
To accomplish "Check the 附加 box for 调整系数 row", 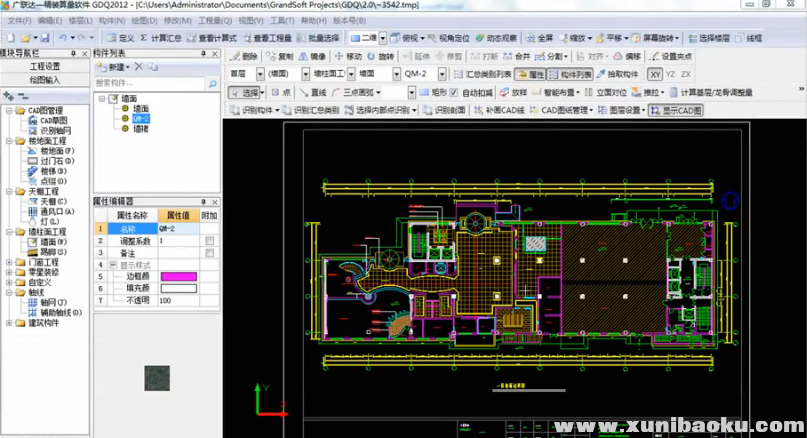I will (209, 241).
